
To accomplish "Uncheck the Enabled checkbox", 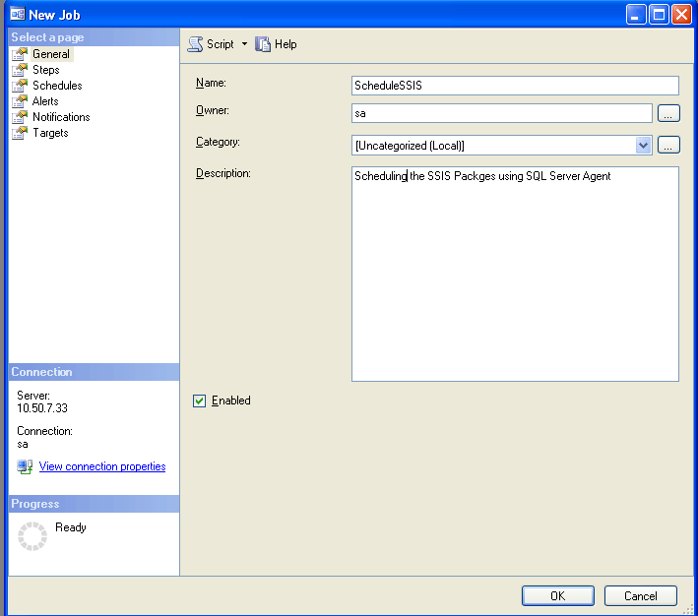I will (x=200, y=400).
